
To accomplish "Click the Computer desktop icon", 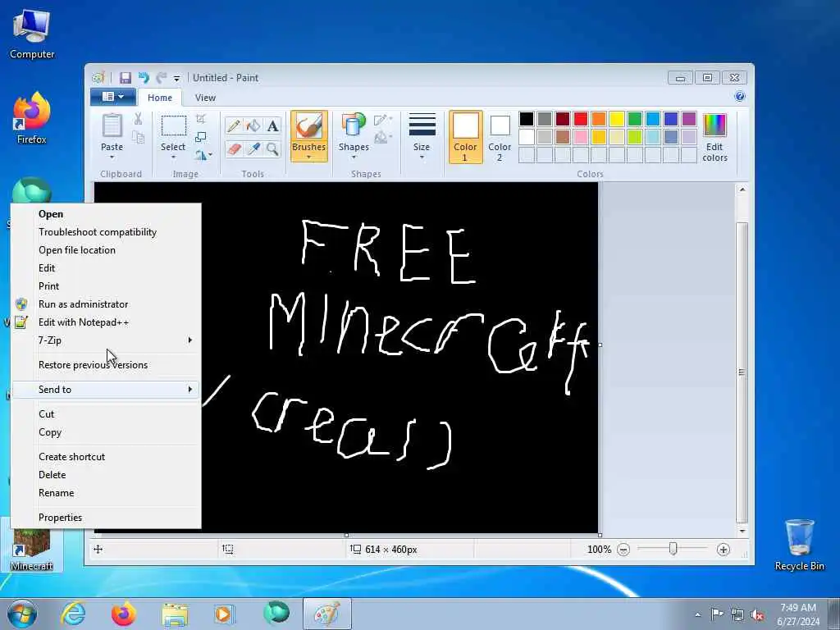I will tap(32, 34).
